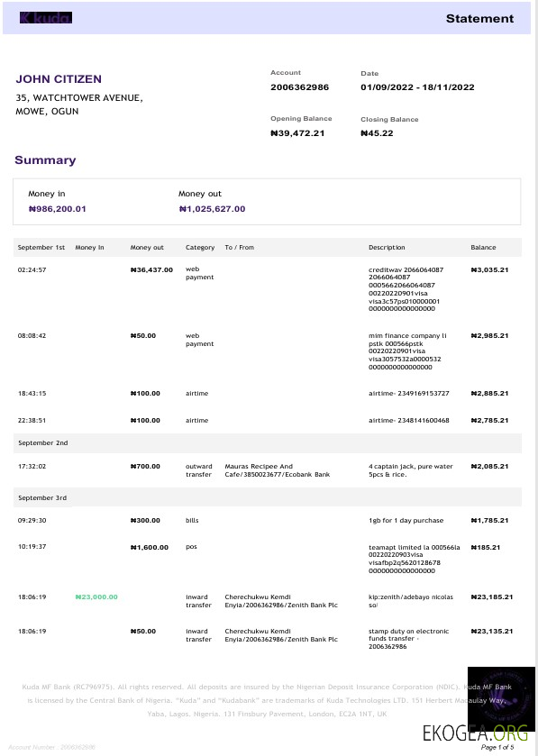Click the 'To / From' column header
538x756 pixels.
(x=239, y=247)
